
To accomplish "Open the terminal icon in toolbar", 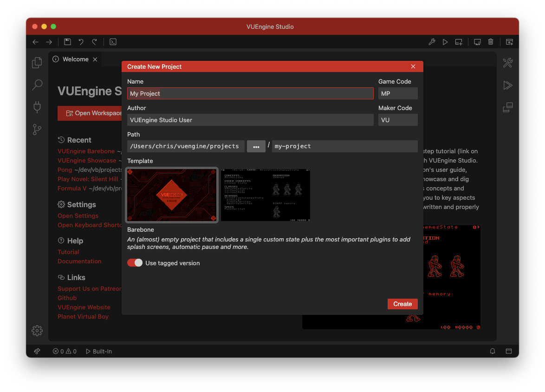I will coord(113,42).
